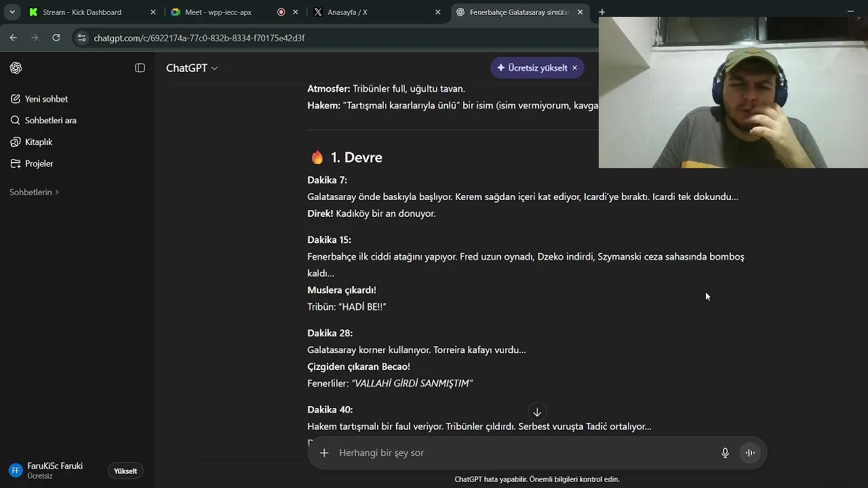Click the Kitaplık images icon
Image resolution: width=868 pixels, height=488 pixels.
tap(16, 142)
